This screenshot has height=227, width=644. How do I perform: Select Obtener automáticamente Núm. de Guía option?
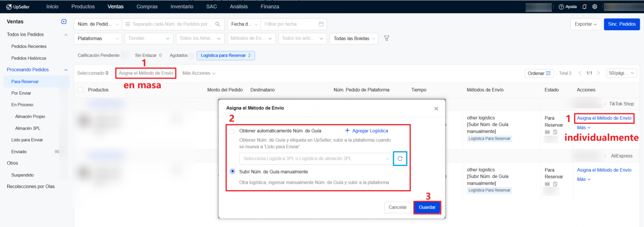(232, 131)
